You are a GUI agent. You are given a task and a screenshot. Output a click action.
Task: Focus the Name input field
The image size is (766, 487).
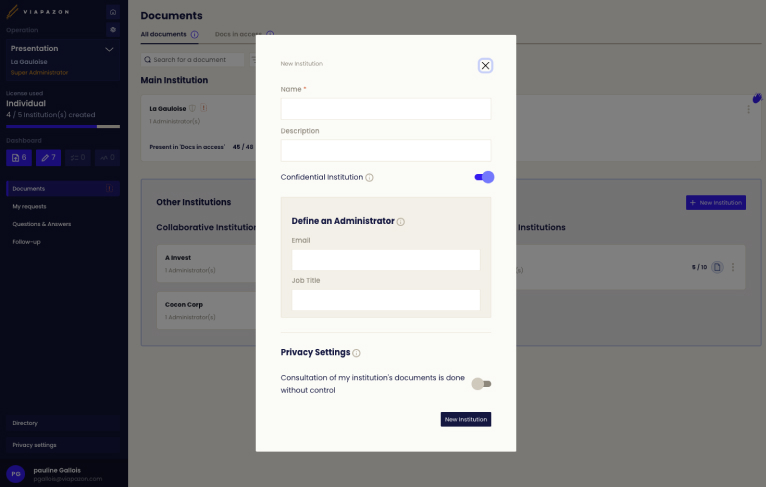(x=386, y=109)
